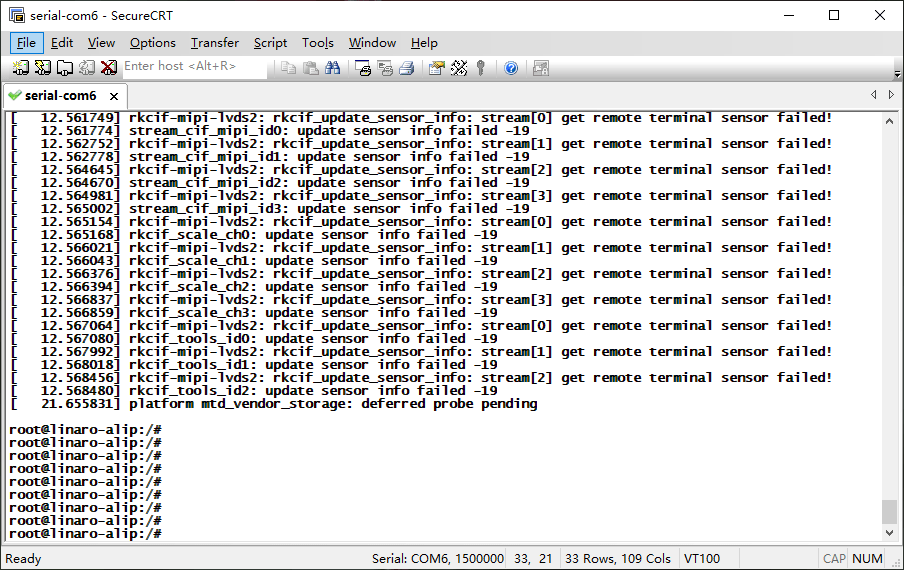This screenshot has width=904, height=570.
Task: Click the key (public key) toolbar icon
Action: pos(481,68)
